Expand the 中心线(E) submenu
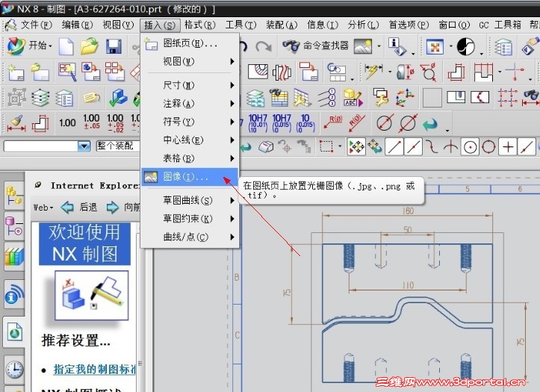Image resolution: width=540 pixels, height=392 pixels. pyautogui.click(x=190, y=140)
